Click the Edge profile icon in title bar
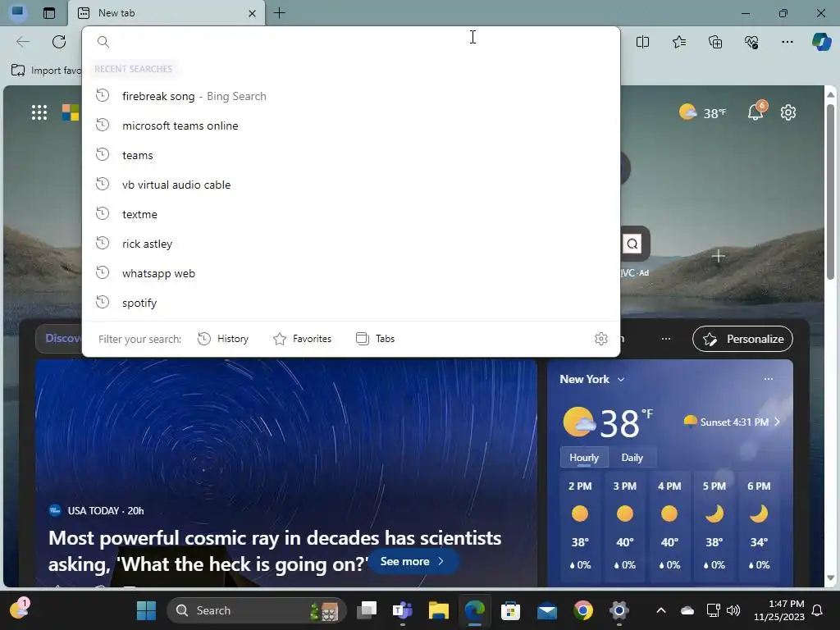The image size is (840, 630). [x=18, y=12]
